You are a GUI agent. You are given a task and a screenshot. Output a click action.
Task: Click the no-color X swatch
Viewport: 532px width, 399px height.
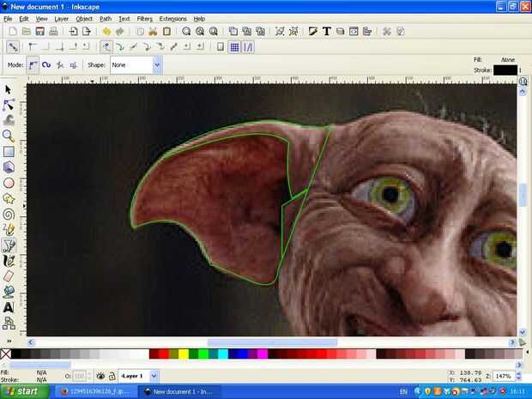pyautogui.click(x=5, y=354)
